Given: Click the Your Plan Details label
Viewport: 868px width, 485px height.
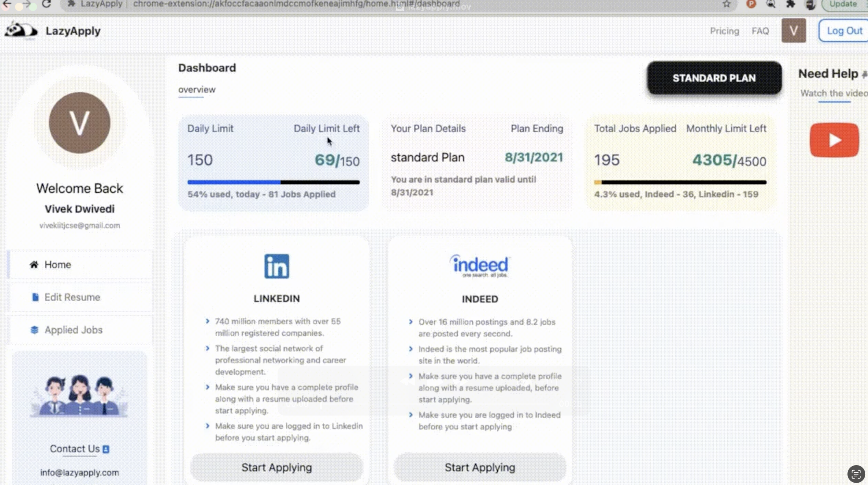Looking at the screenshot, I should pos(428,129).
